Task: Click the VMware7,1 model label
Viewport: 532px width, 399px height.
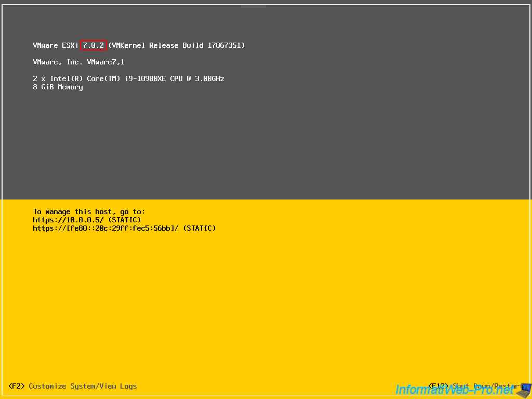Action: pyautogui.click(x=105, y=62)
